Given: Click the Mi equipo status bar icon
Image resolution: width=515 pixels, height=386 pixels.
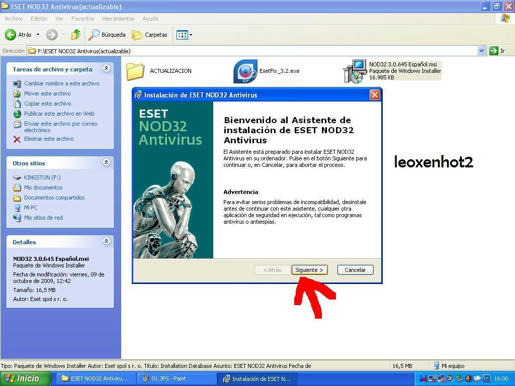Looking at the screenshot, I should pyautogui.click(x=436, y=366).
